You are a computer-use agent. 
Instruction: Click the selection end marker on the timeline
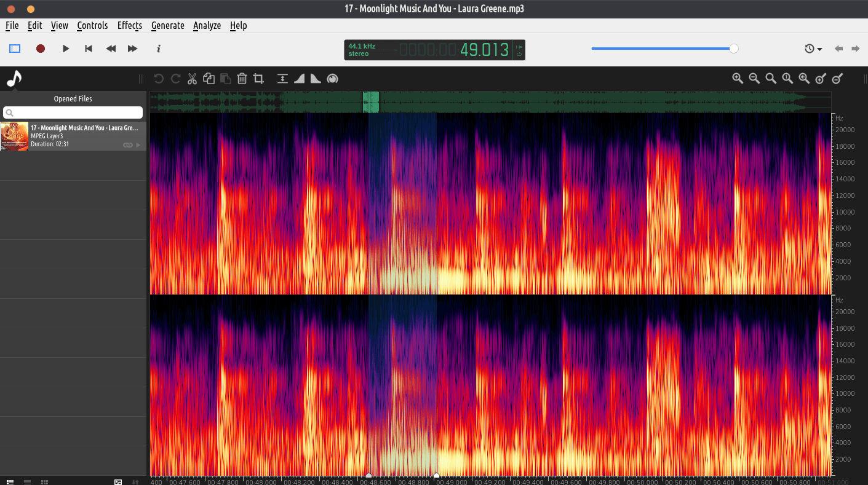click(x=436, y=475)
